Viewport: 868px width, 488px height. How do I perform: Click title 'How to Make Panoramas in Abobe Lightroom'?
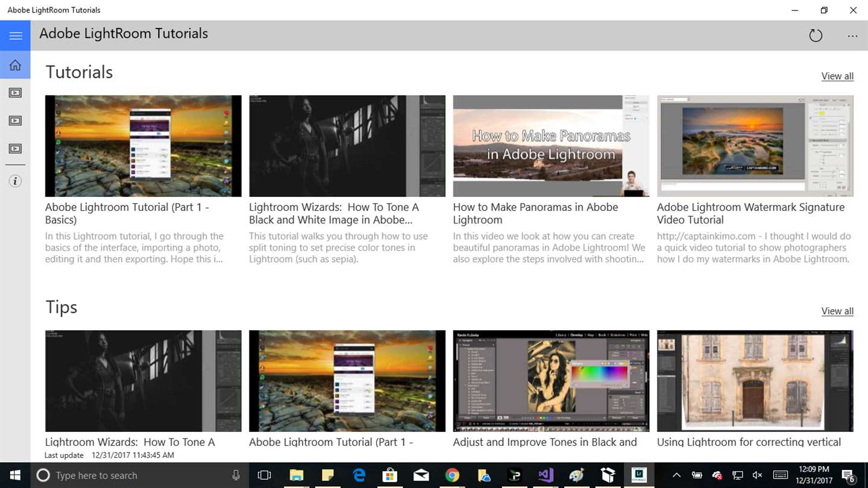coord(536,213)
